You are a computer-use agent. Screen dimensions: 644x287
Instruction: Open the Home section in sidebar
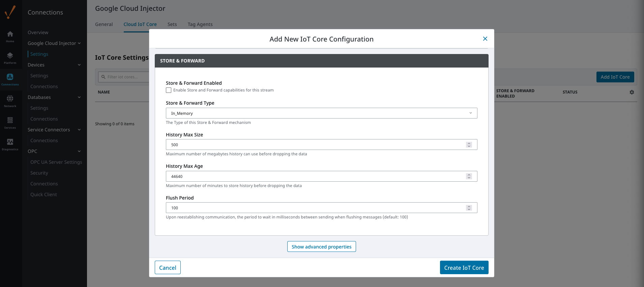click(x=10, y=36)
